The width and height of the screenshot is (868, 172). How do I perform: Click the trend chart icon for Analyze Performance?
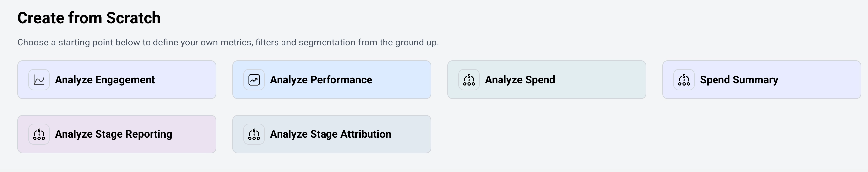point(254,80)
